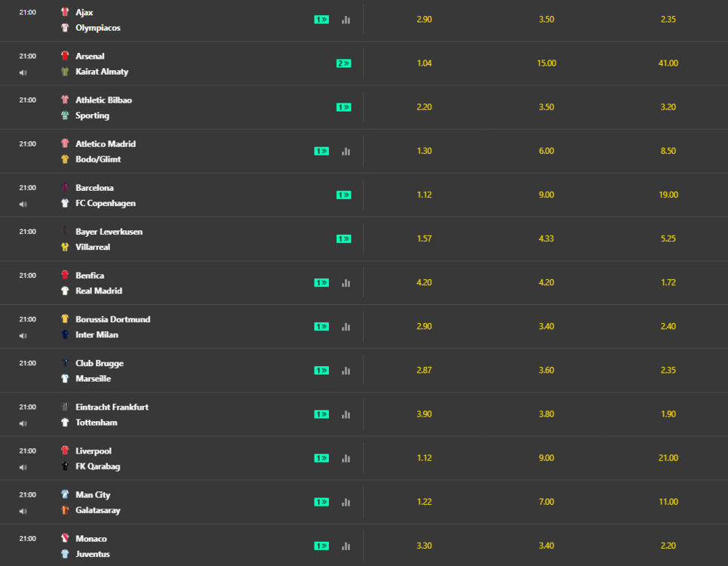View statistics icon for Benfica vs Real Madrid
The height and width of the screenshot is (566, 728).
click(346, 283)
